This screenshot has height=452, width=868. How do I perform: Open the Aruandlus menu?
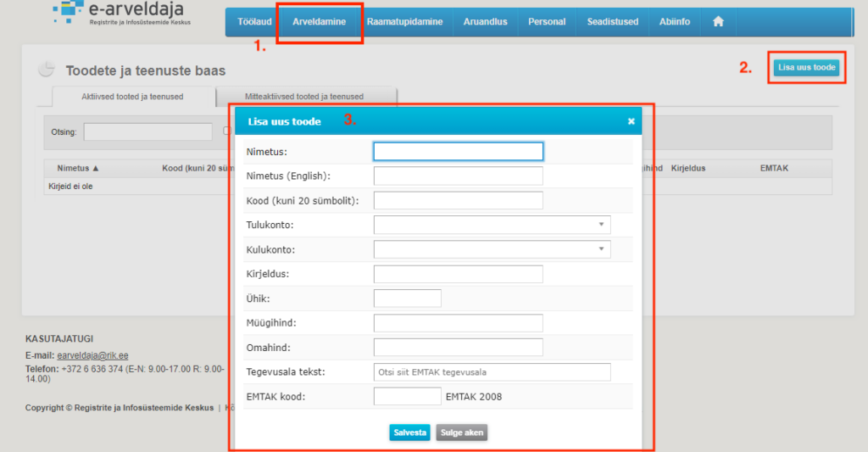pos(485,22)
